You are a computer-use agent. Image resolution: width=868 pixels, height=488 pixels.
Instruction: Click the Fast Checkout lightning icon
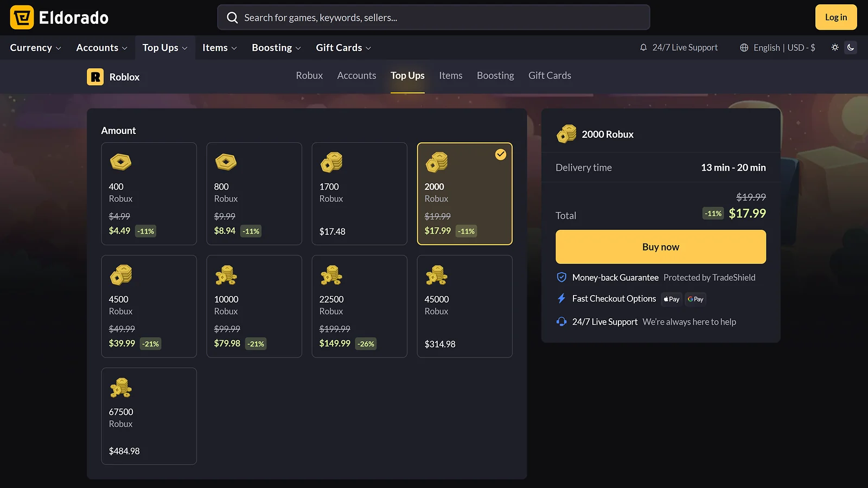click(561, 298)
